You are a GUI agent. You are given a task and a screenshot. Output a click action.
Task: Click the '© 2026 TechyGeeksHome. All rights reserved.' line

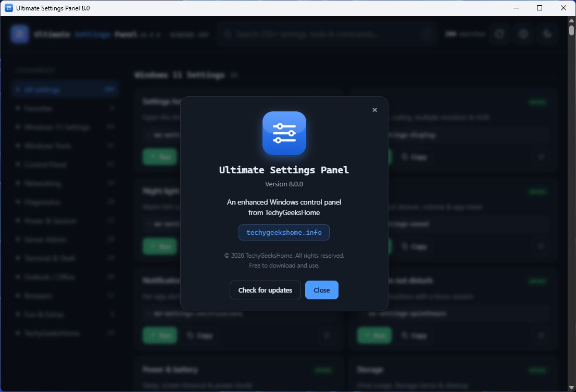pyautogui.click(x=284, y=256)
